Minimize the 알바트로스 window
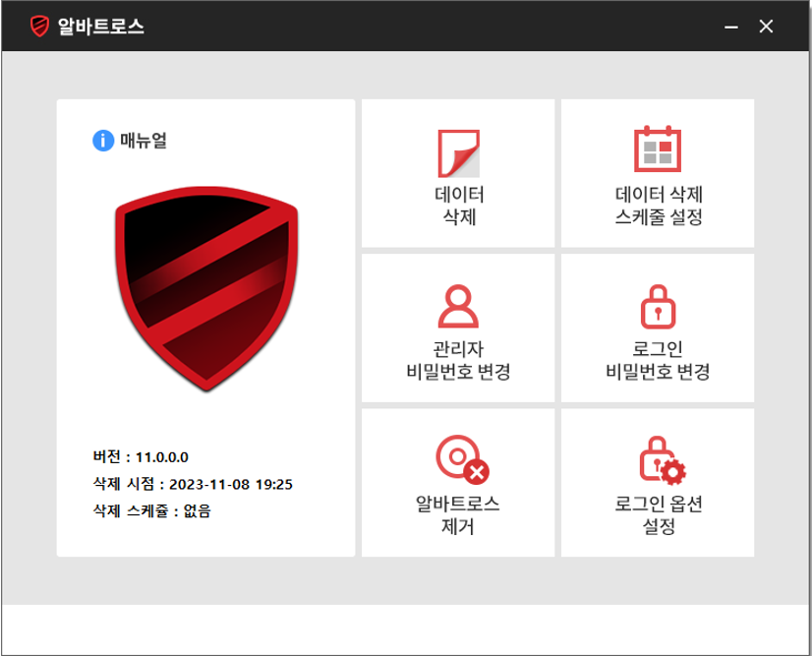Screen dimensions: 812x656 (x=730, y=27)
